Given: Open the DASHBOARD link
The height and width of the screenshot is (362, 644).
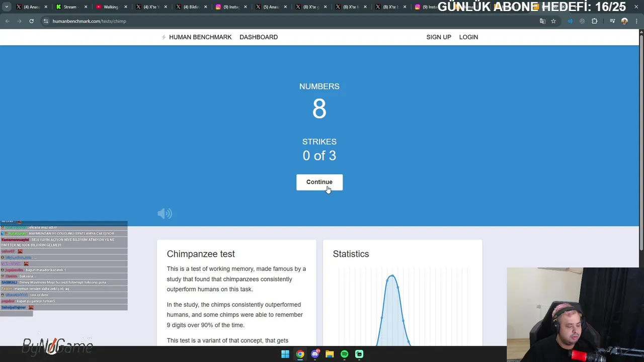Looking at the screenshot, I should click(259, 37).
